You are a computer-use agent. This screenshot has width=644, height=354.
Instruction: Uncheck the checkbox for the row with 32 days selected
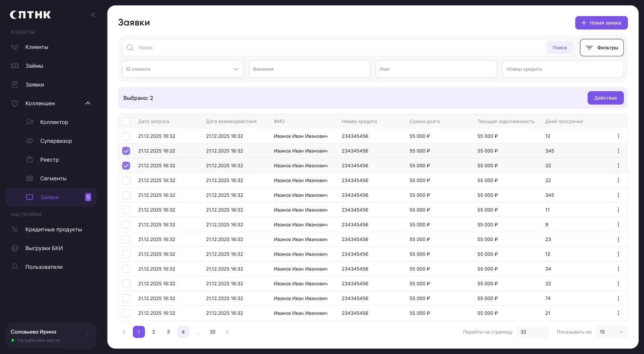click(126, 166)
